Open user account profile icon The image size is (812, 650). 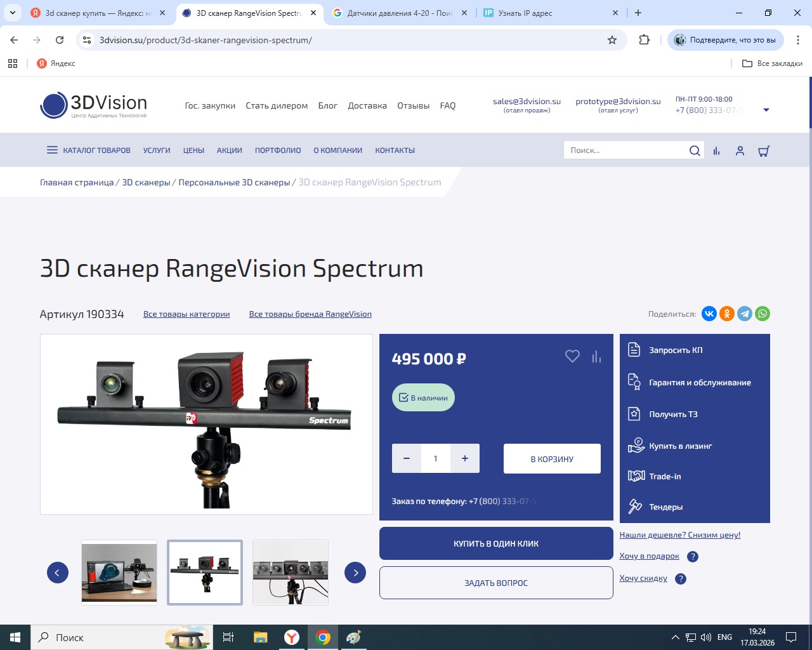pos(740,151)
